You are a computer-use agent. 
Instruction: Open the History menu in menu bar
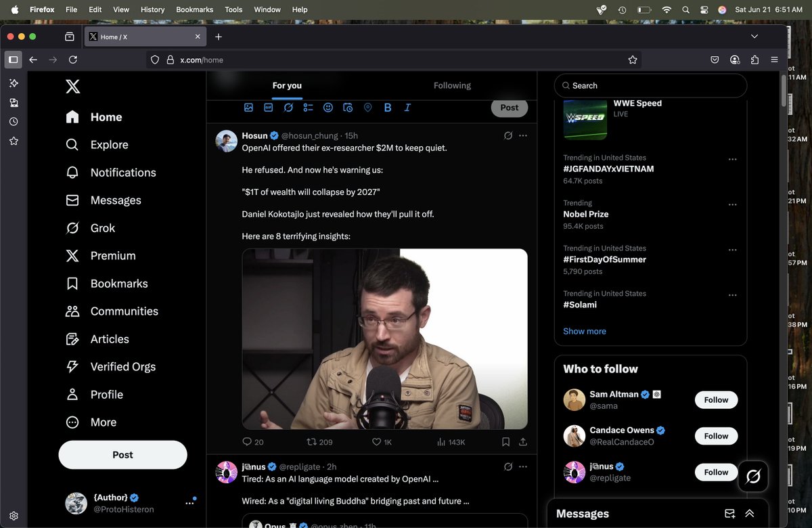[152, 9]
